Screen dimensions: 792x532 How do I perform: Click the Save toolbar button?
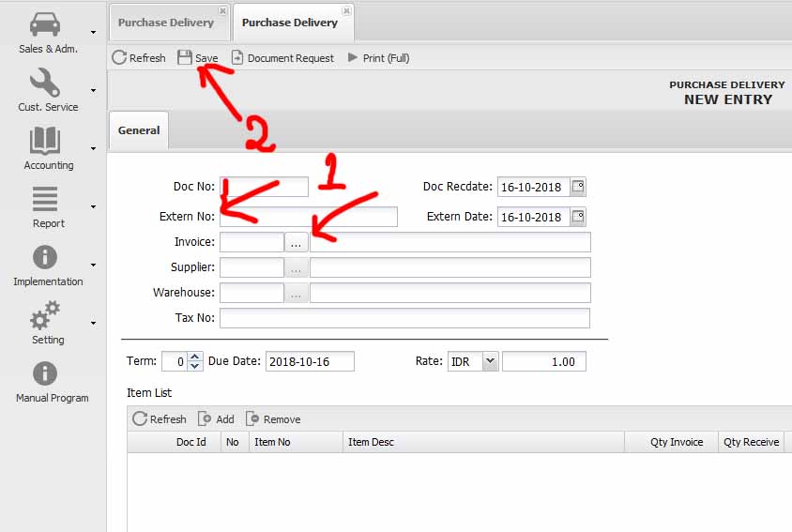point(198,58)
